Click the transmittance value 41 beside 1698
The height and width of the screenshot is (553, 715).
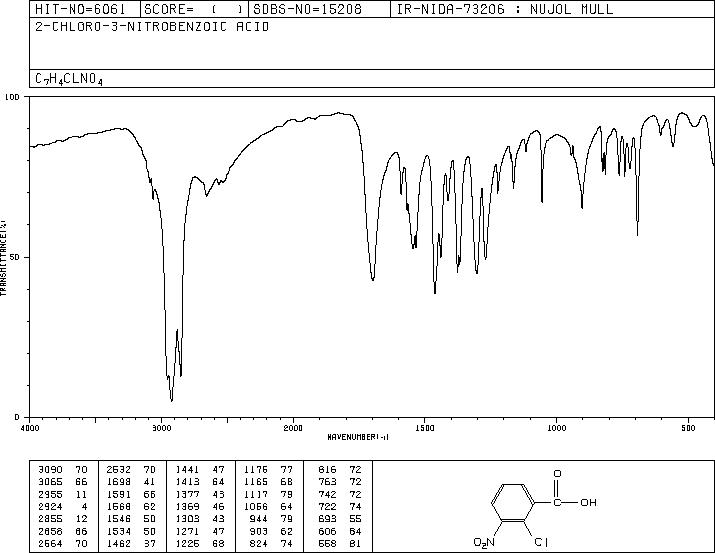[150, 482]
